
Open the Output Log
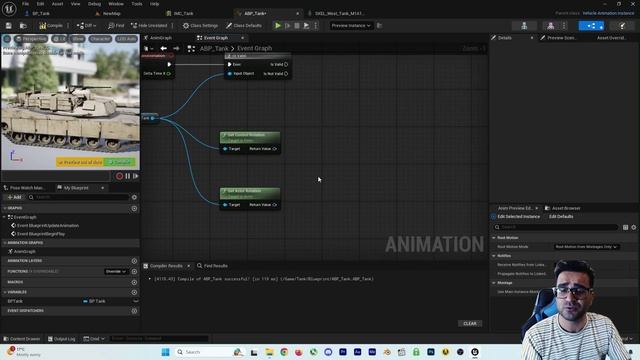tap(62, 339)
